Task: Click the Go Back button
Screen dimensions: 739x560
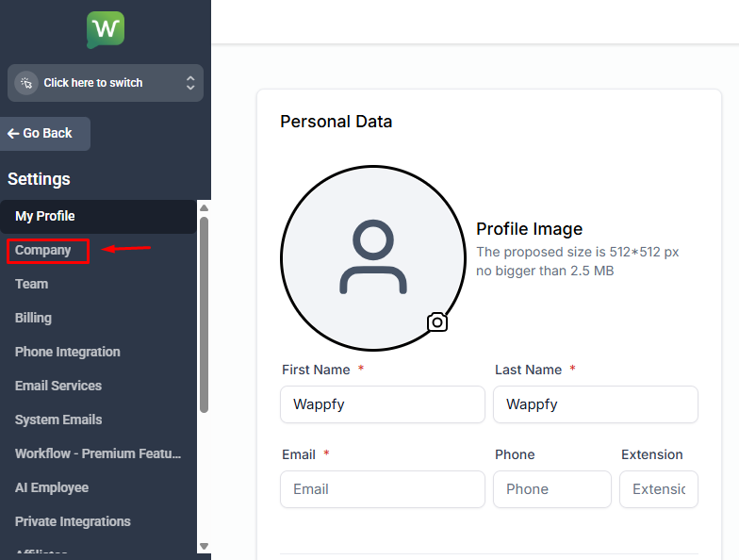Action: (x=45, y=134)
